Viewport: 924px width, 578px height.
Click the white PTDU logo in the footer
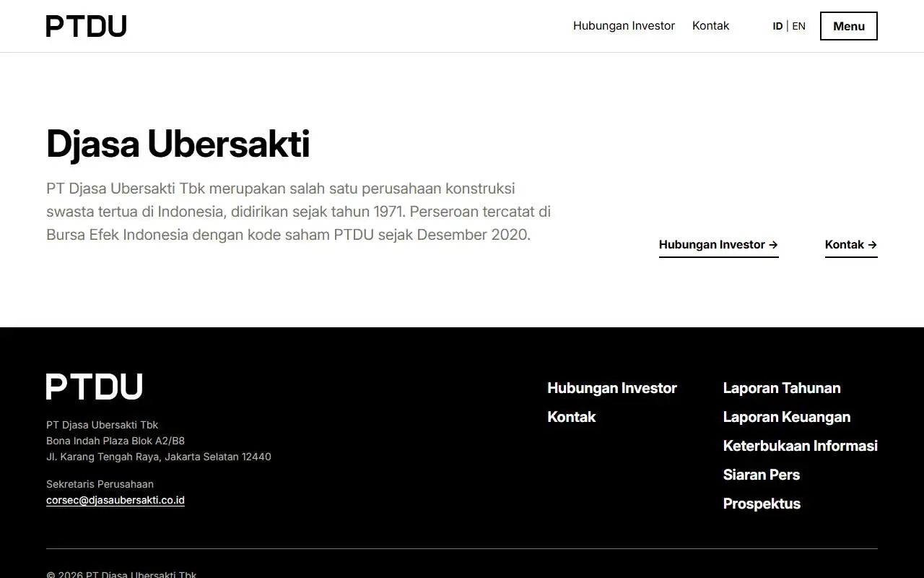tap(95, 387)
